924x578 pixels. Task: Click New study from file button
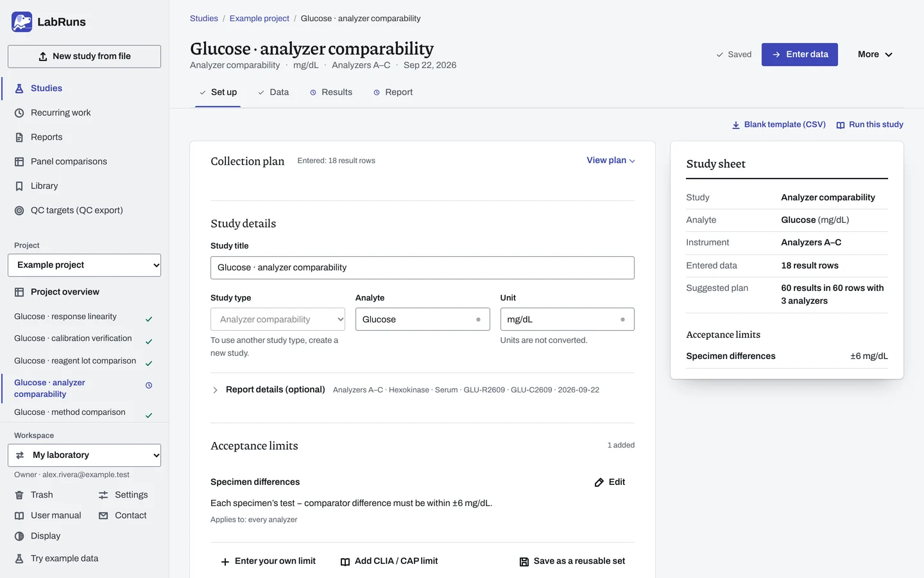coord(84,57)
